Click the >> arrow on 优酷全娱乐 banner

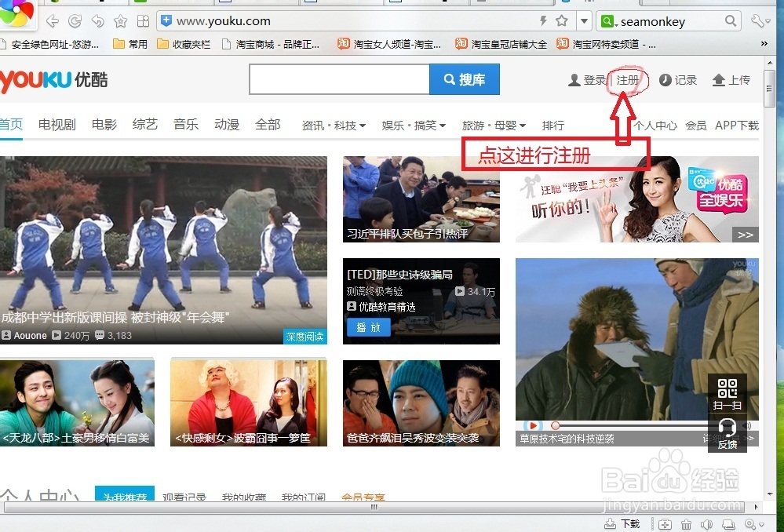click(x=745, y=235)
